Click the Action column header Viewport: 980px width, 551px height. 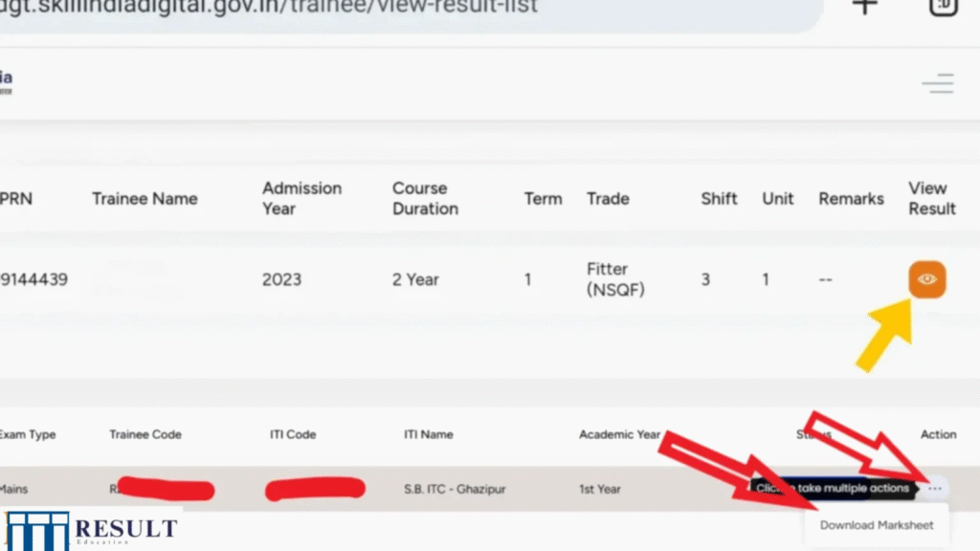[938, 434]
